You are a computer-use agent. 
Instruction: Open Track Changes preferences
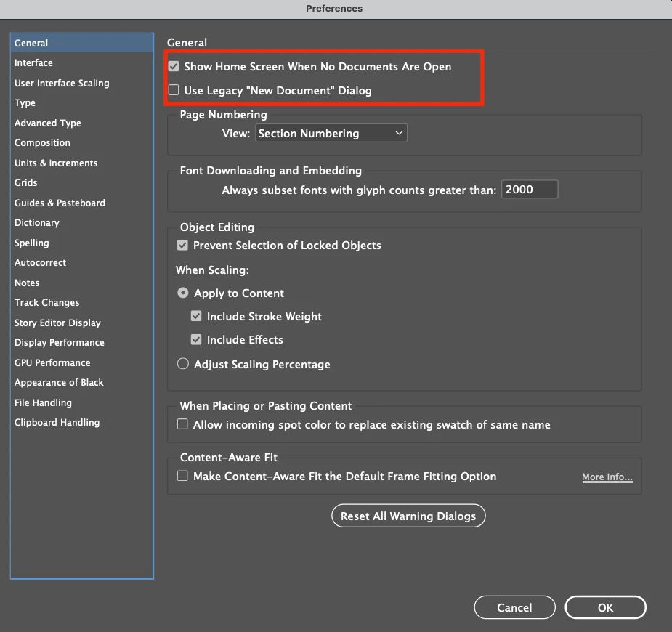pyautogui.click(x=82, y=302)
